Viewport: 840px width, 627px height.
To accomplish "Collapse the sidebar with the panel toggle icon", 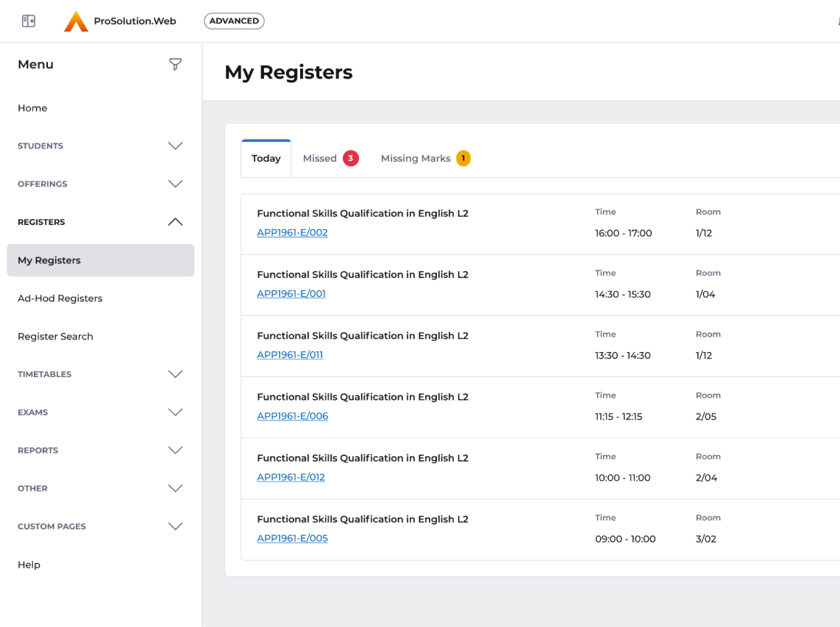I will pyautogui.click(x=28, y=21).
